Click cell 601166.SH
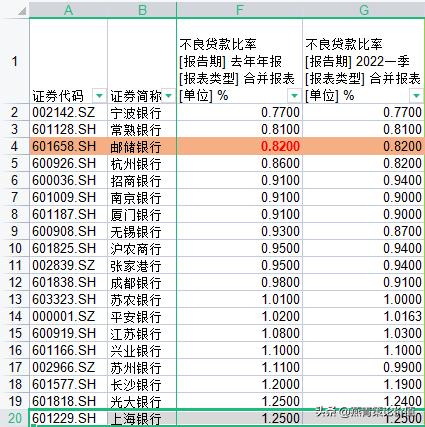425x427 pixels. [68, 350]
